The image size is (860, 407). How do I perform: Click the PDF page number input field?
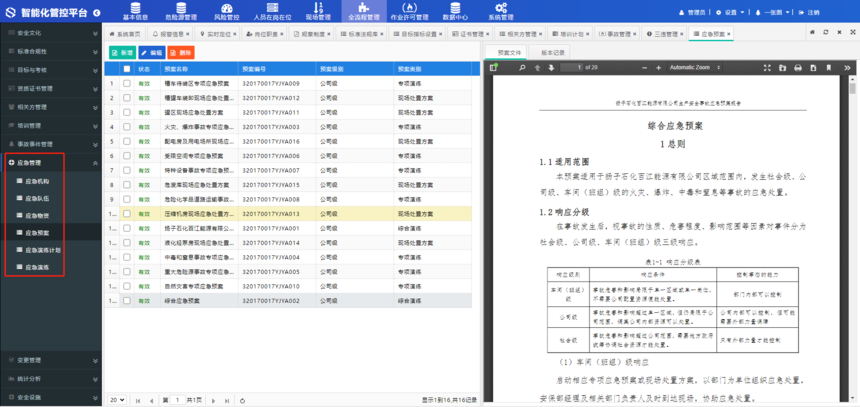point(571,68)
